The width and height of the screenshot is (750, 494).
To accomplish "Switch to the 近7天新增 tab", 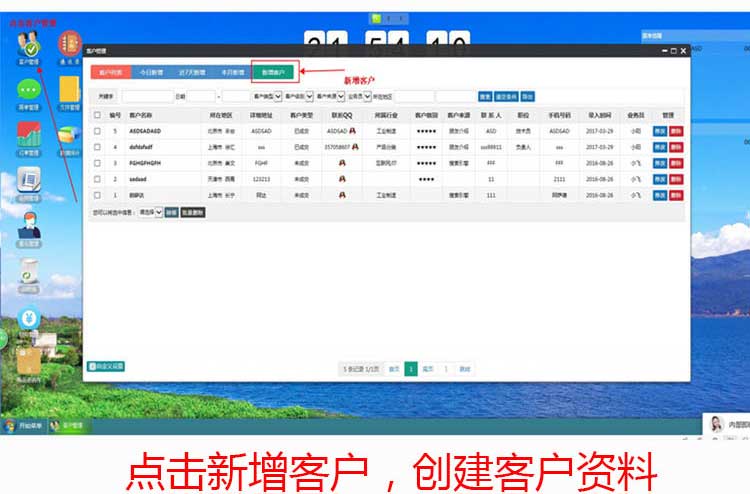I will 192,72.
